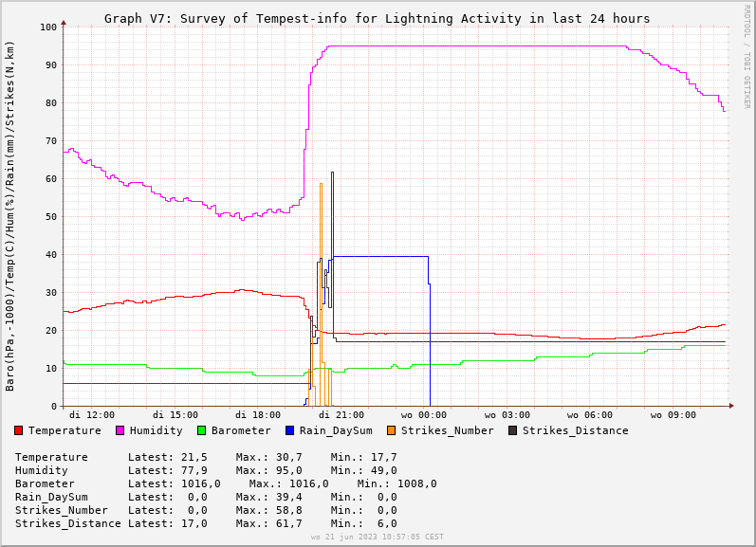Click the red arrow at x-axis end
This screenshot has height=547, width=756.
[x=731, y=406]
